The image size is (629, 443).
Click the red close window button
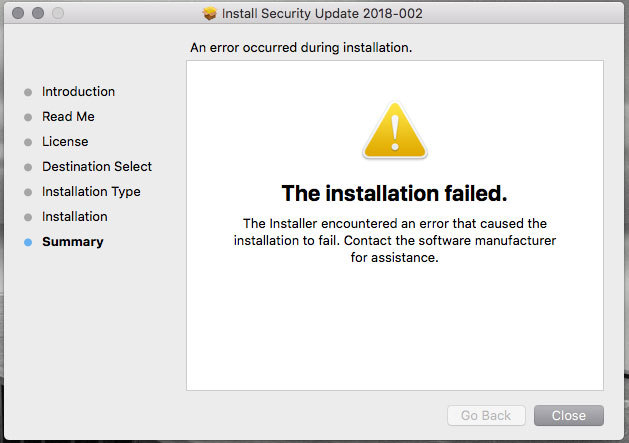pos(18,13)
